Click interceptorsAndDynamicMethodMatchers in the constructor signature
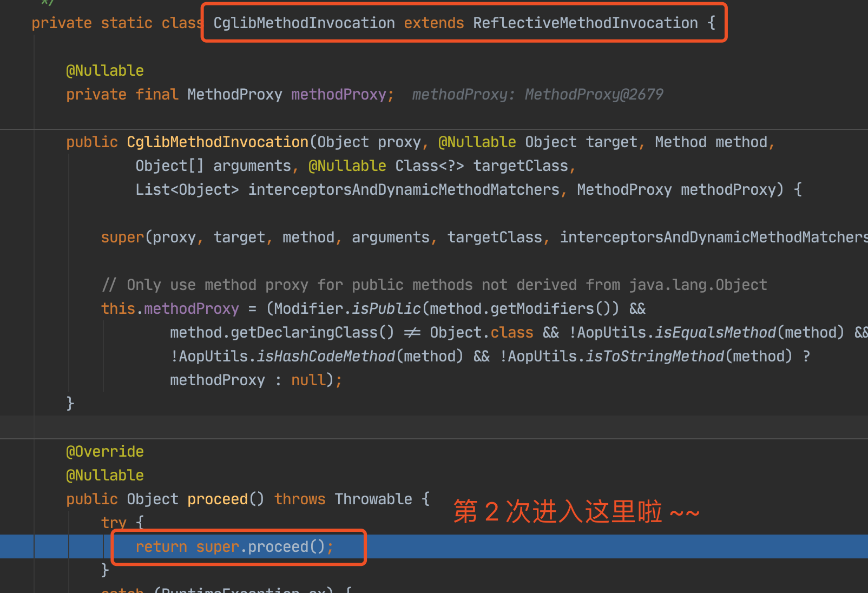The height and width of the screenshot is (593, 868). (404, 189)
